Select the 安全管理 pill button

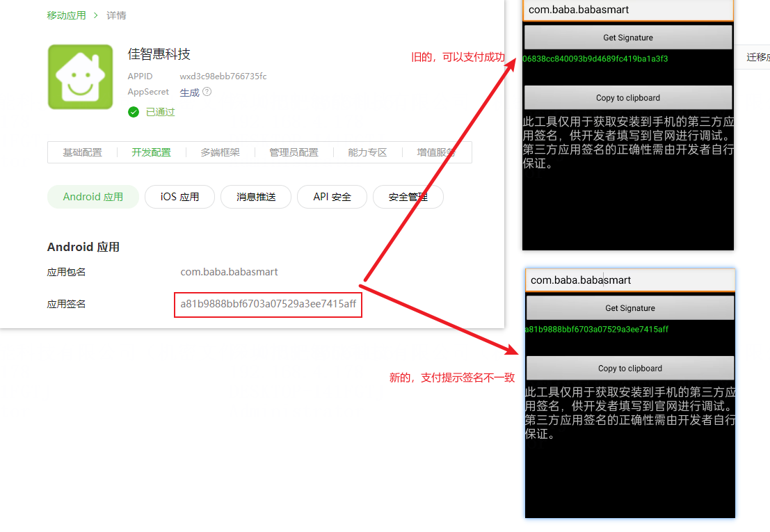coord(408,197)
